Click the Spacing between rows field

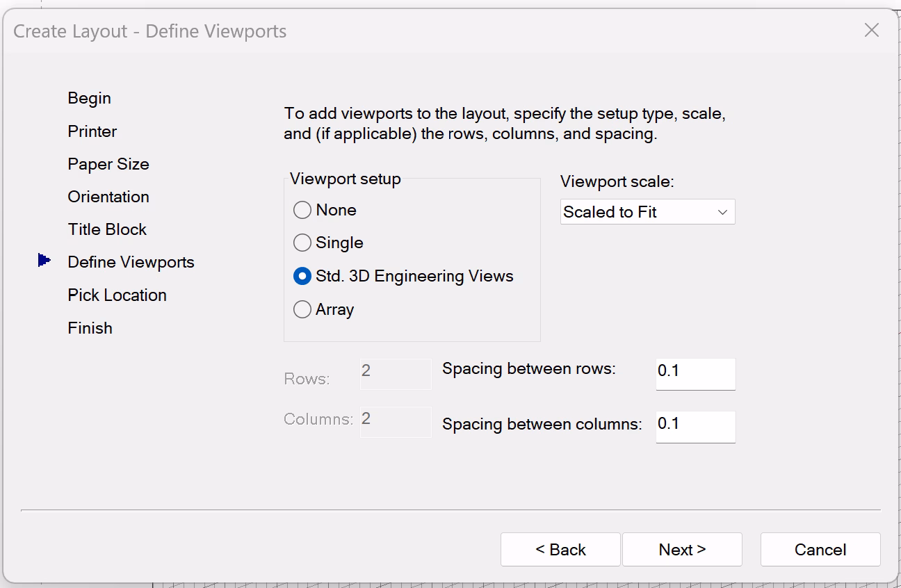[695, 374]
